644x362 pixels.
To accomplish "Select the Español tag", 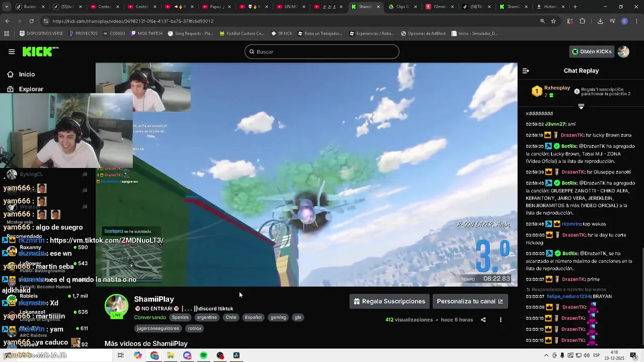I will (253, 317).
